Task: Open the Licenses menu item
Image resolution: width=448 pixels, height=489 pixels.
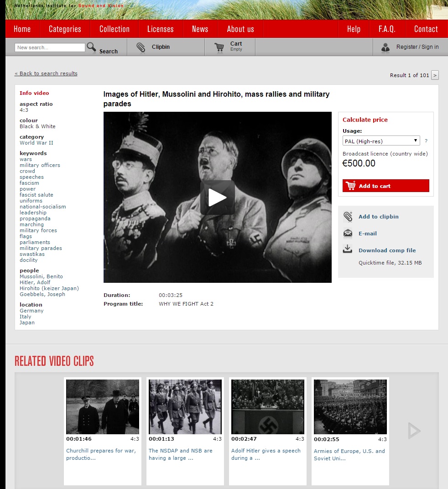Action: tap(160, 29)
